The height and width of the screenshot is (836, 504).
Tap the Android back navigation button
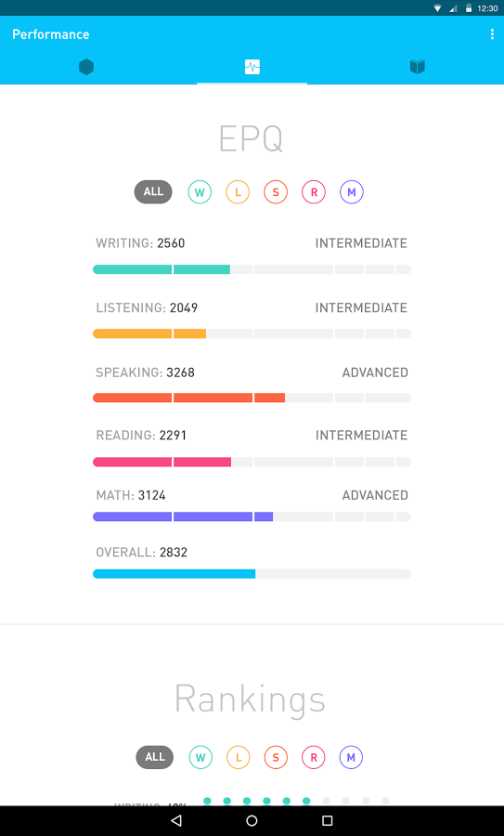click(176, 820)
